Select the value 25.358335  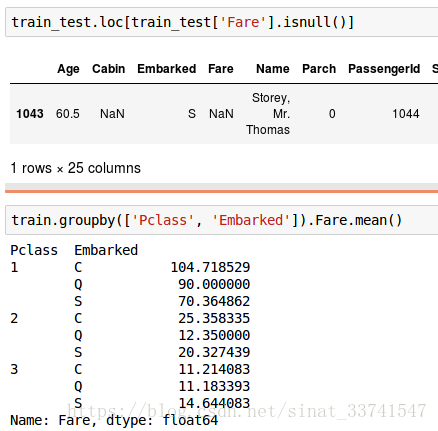coord(214,318)
